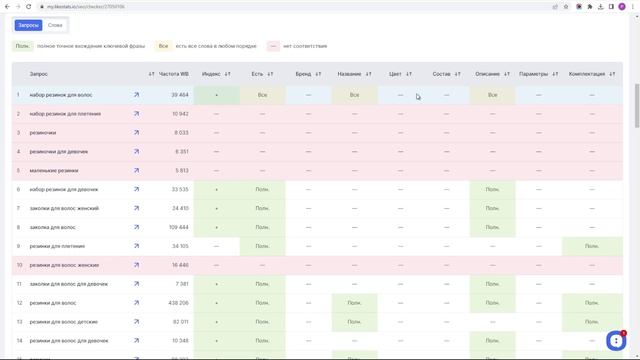Open browser downloads icon
The height and width of the screenshot is (360, 640).
(x=600, y=7)
